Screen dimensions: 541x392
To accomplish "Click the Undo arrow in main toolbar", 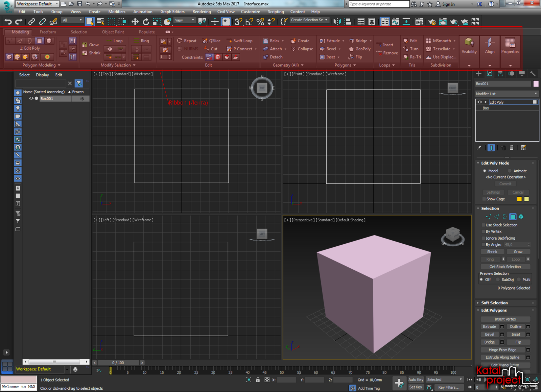I will pos(8,22).
